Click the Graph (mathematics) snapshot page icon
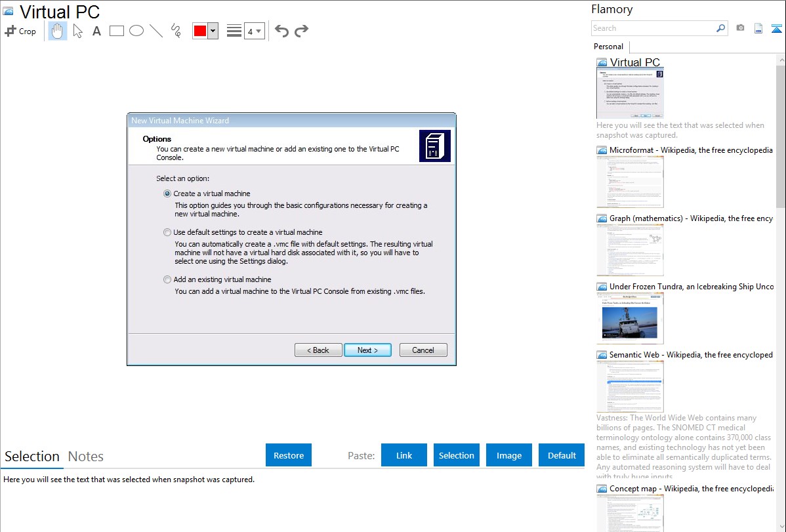The width and height of the screenshot is (786, 532). [602, 218]
